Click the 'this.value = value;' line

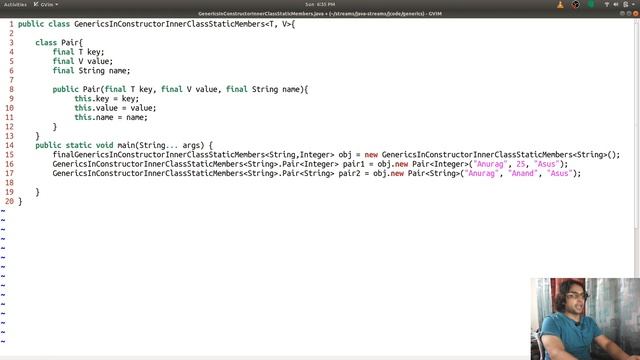point(115,108)
